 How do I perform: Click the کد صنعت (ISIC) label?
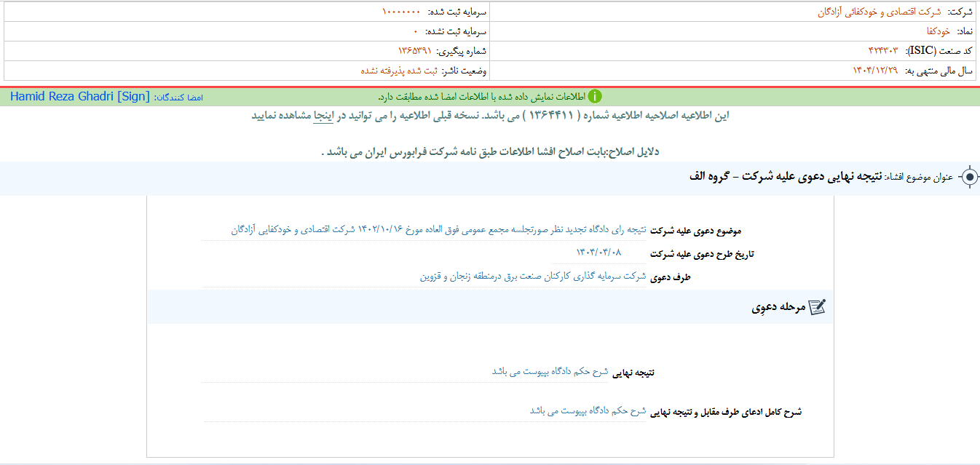[x=938, y=51]
